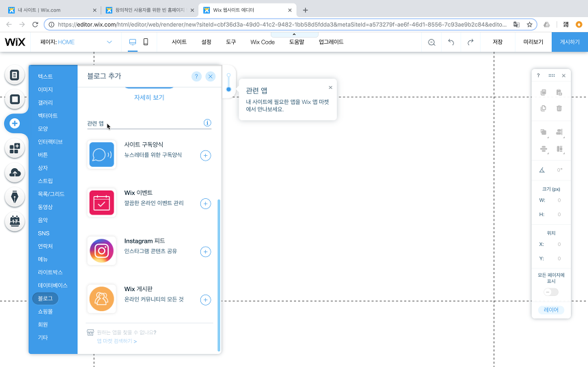This screenshot has height=367, width=588.
Task: Click the paste icon in the toolbox panel
Action: click(x=559, y=92)
